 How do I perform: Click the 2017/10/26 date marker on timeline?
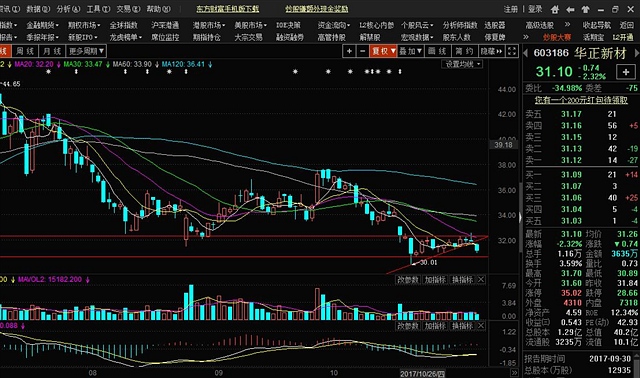(x=422, y=374)
